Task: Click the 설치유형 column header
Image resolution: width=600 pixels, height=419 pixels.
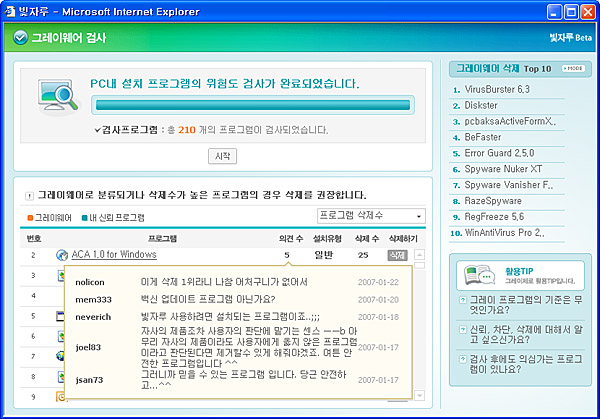Action: tap(327, 239)
